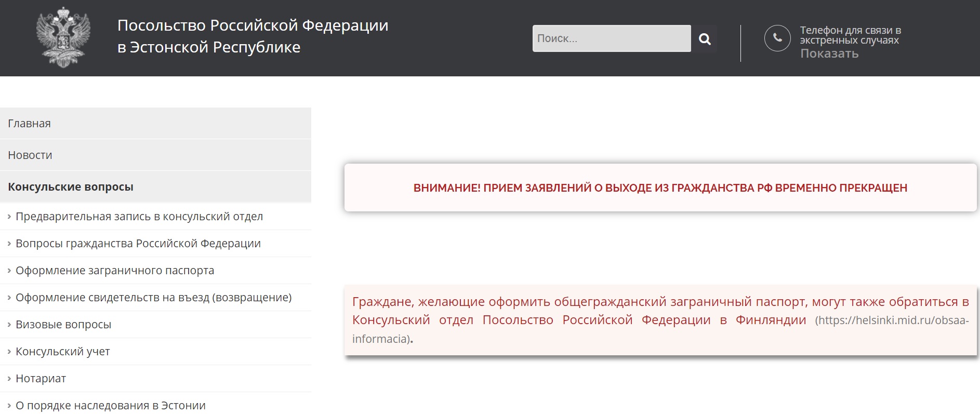Image resolution: width=980 pixels, height=414 pixels.
Task: Select the Консульские вопросы menu heading
Action: tap(71, 186)
